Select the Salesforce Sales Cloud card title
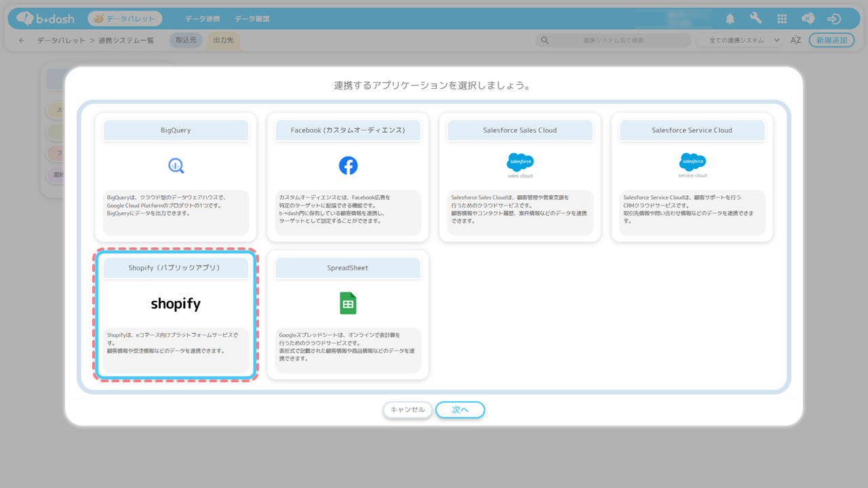 click(x=520, y=130)
